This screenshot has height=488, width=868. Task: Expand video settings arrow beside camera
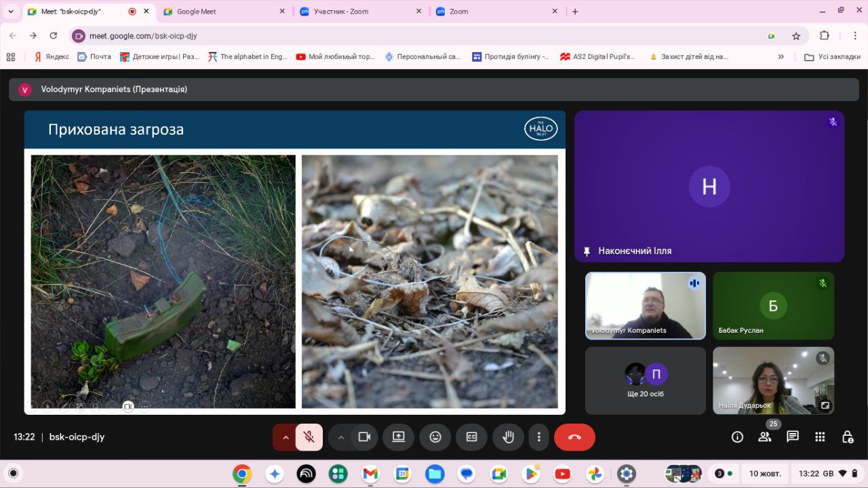coord(341,437)
